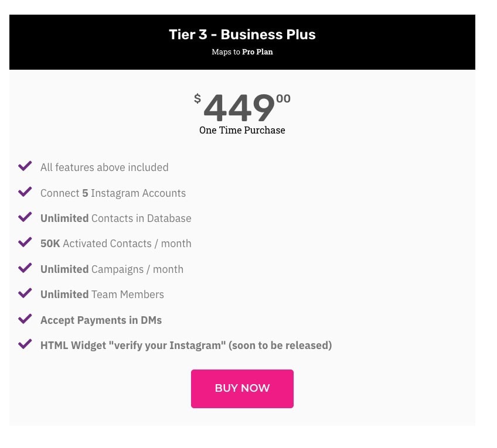Click checkmark next to Unlimited Team Members
The image size is (497, 448).
(x=25, y=293)
